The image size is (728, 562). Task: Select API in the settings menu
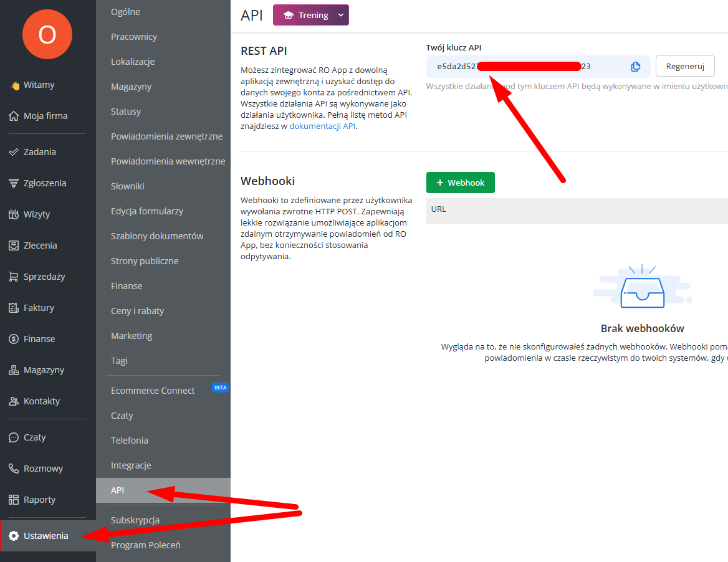tap(118, 490)
